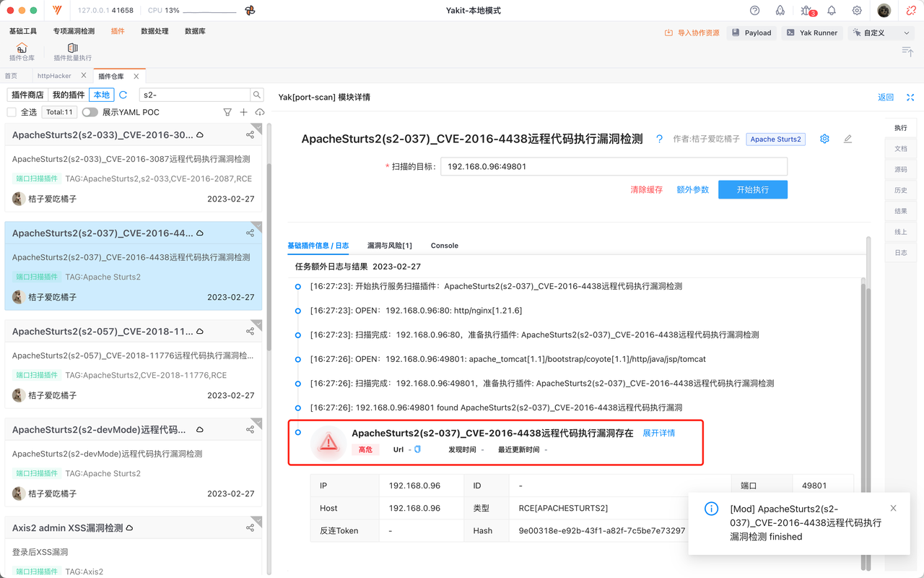The image size is (924, 578).
Task: Click the filter funnel icon above plugin list
Action: [x=227, y=112]
